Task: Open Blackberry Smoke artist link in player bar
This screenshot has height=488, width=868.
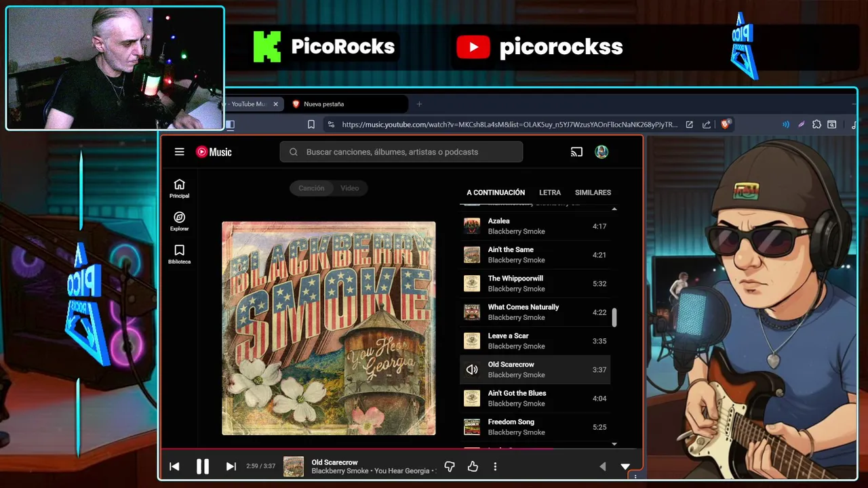Action: [340, 471]
